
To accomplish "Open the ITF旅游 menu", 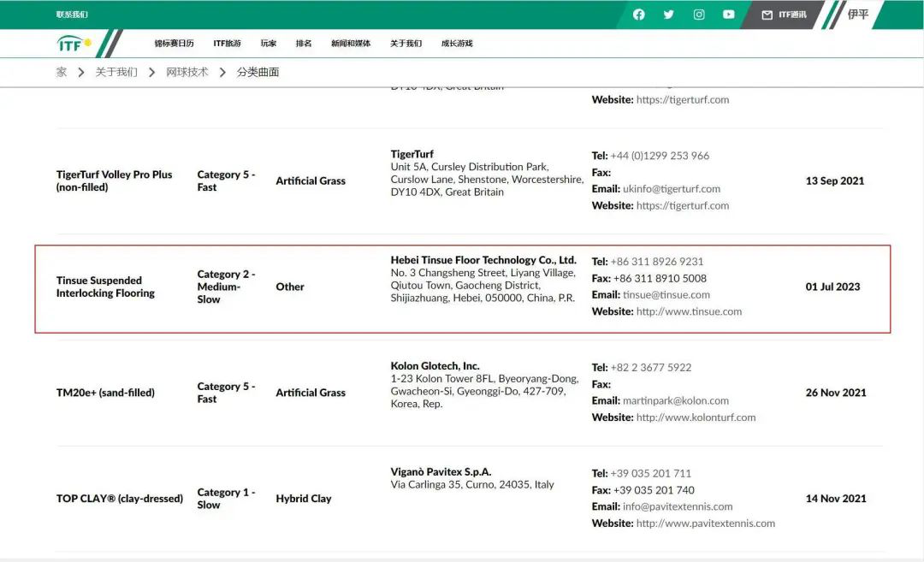I will (x=227, y=43).
